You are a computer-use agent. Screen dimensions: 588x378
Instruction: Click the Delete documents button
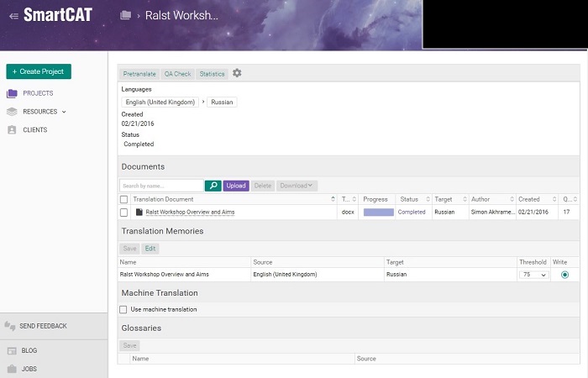click(263, 186)
